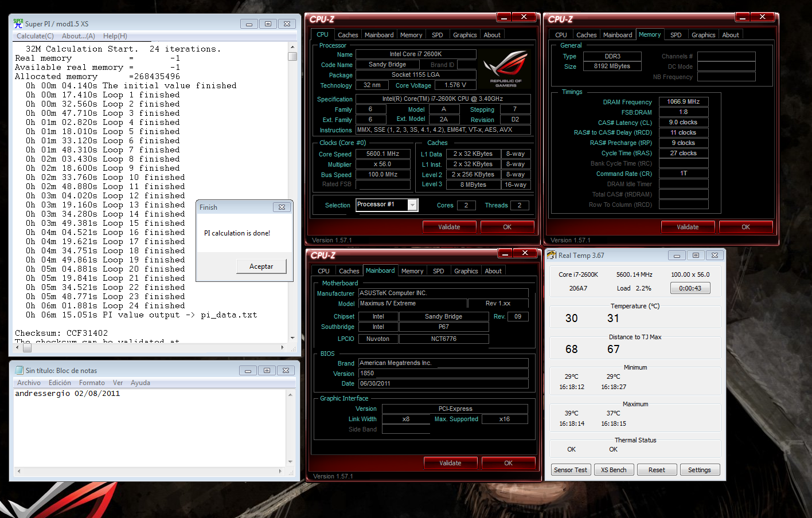Click the XS Bench button in Real Temp

614,470
